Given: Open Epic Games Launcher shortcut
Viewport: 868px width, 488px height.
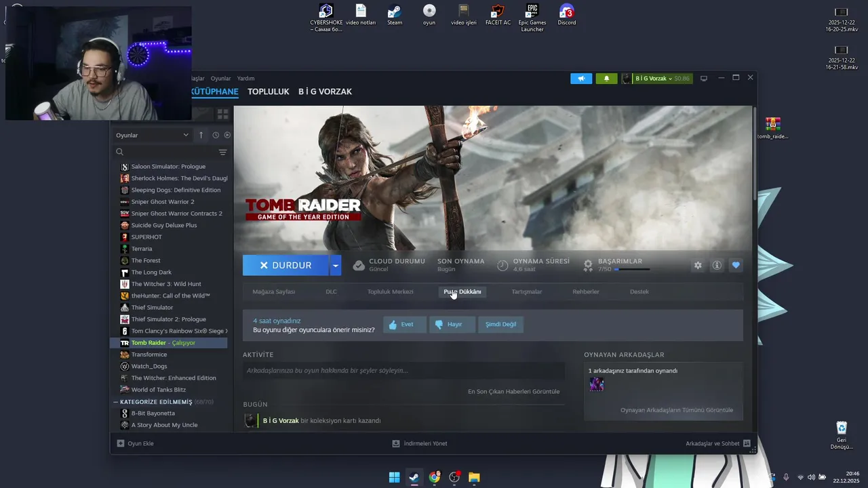Looking at the screenshot, I should click(x=532, y=18).
